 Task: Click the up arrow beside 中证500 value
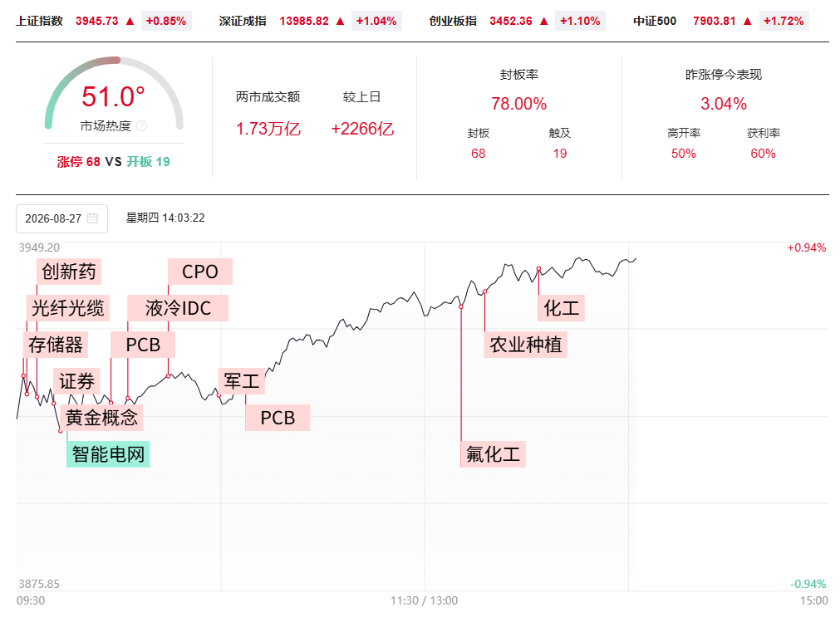(747, 21)
